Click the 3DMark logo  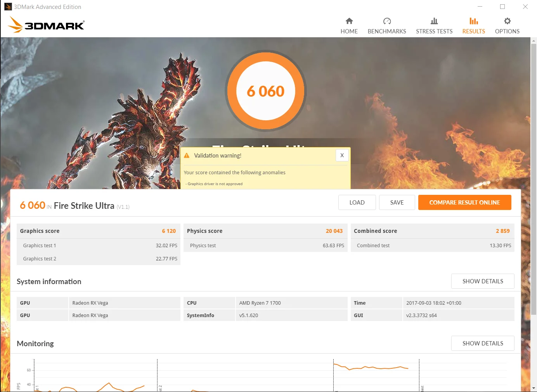(x=46, y=25)
